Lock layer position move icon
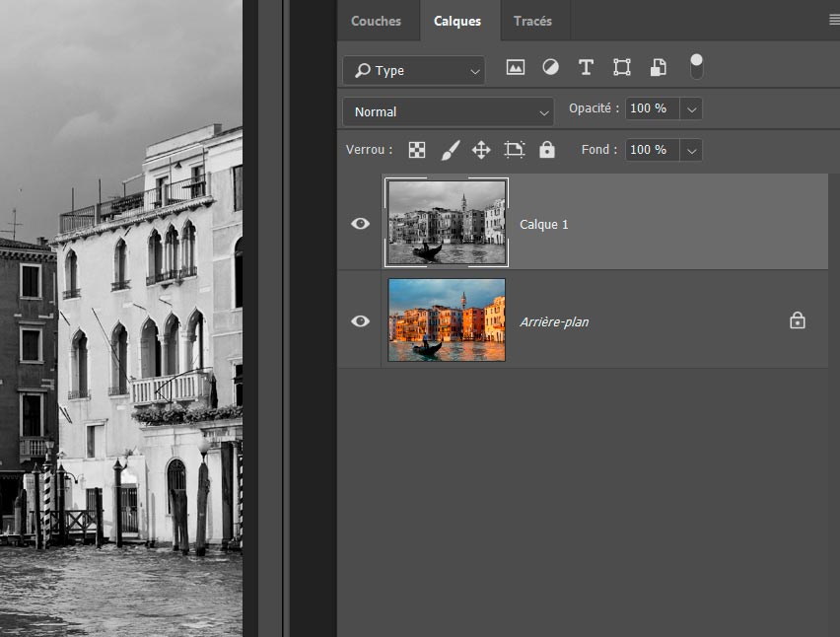Viewport: 840px width, 637px height. 481,150
